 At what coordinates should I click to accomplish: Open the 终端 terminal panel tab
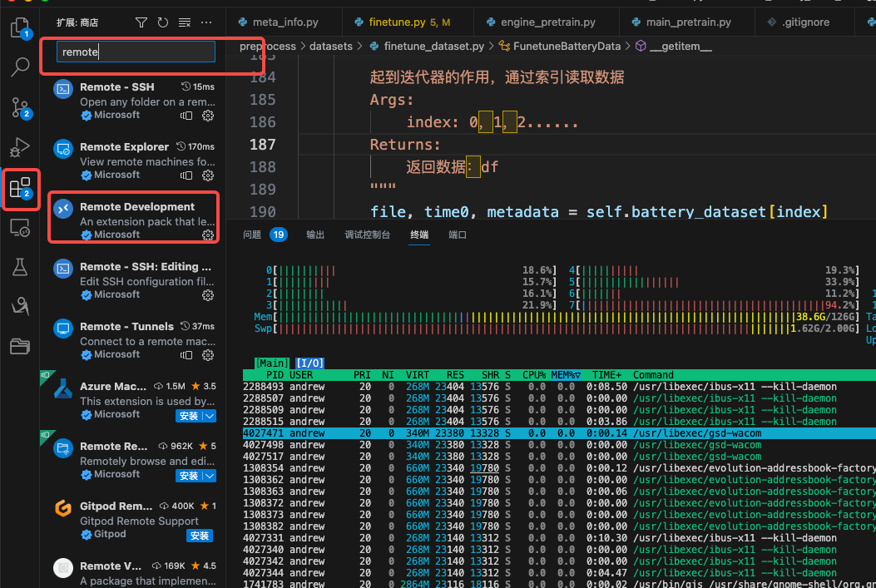coord(419,235)
